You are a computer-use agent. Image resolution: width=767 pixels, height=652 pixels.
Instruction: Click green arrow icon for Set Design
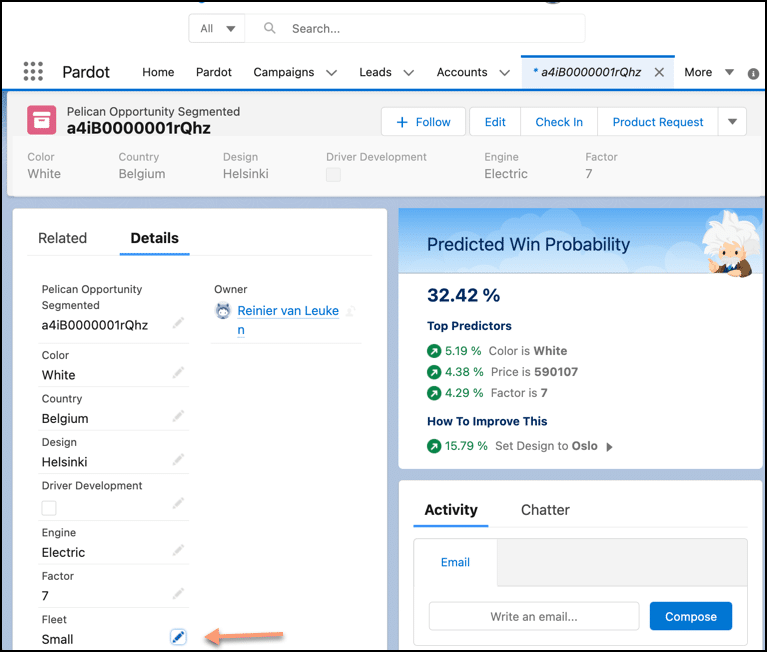pos(434,446)
